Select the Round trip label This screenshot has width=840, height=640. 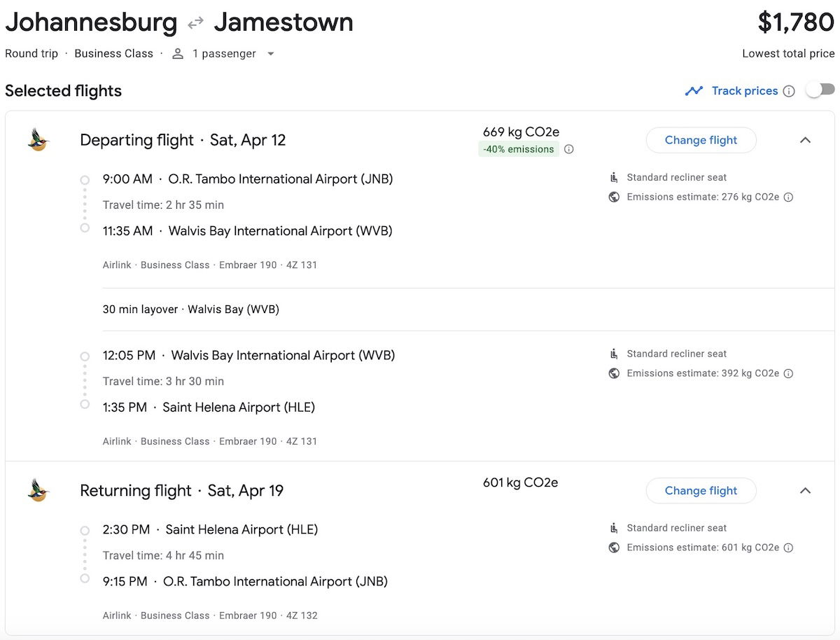[x=31, y=54]
